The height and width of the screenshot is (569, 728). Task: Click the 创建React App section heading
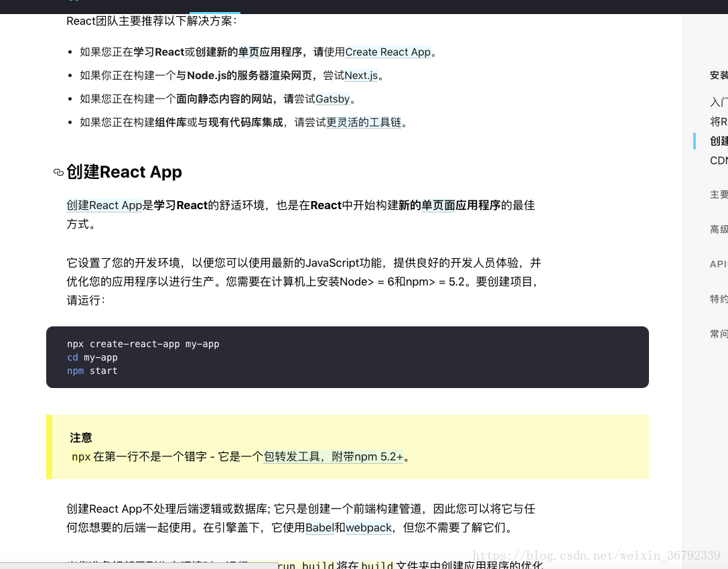click(124, 172)
